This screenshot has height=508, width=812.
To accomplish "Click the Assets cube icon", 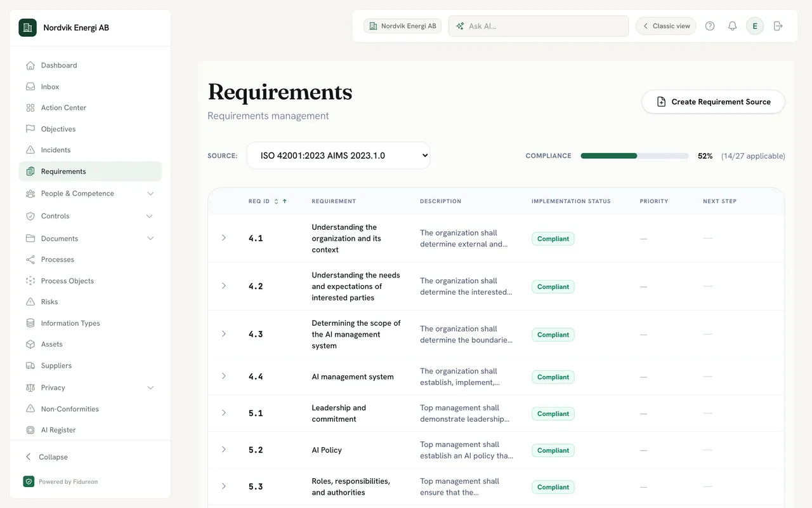I will (x=30, y=344).
